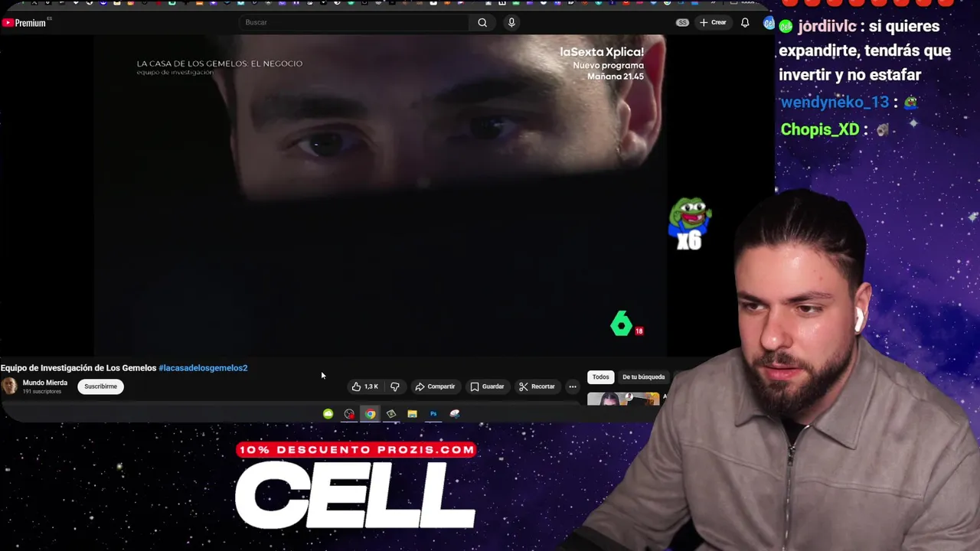Start voice search with microphone icon

pos(511,22)
